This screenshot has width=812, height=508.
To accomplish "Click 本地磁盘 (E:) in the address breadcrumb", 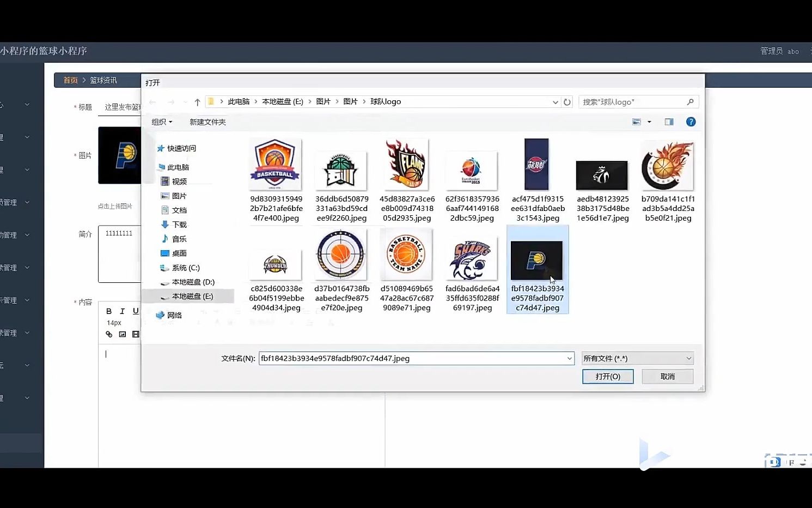I will point(283,102).
